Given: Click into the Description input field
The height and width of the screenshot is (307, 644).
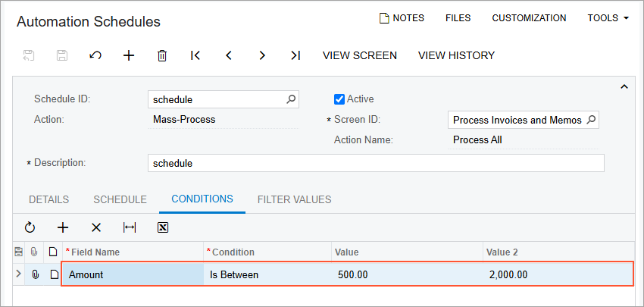Looking at the screenshot, I should pyautogui.click(x=375, y=163).
